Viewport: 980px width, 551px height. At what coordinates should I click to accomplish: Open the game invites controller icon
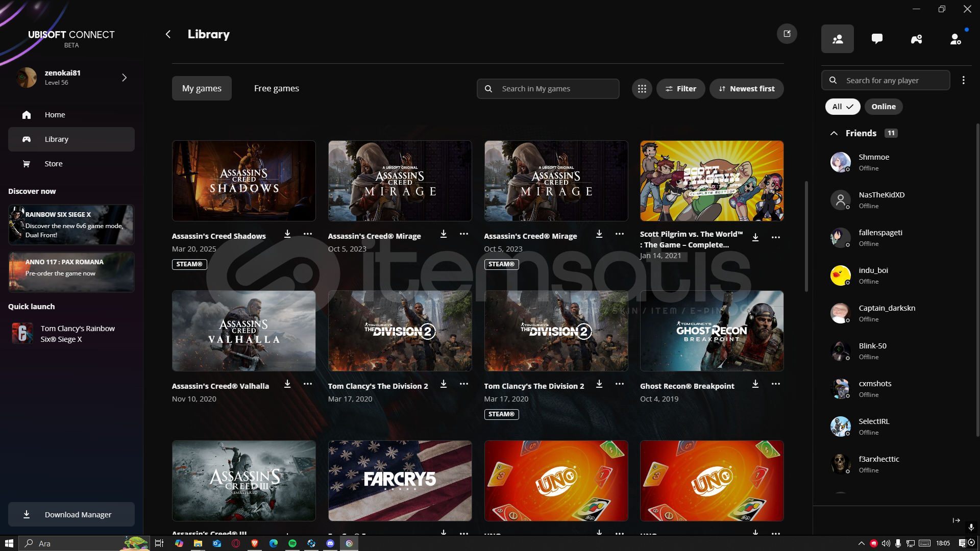(x=916, y=39)
